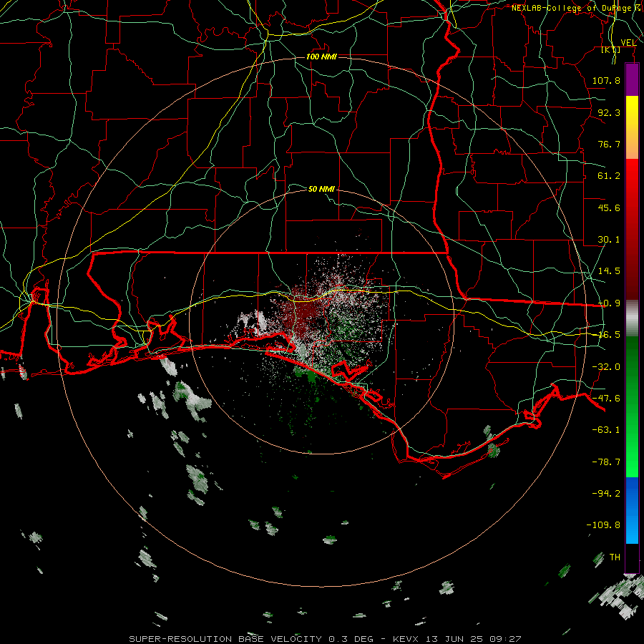Click the -0.9 scale value
Screen dimensions: 644x644
click(609, 303)
